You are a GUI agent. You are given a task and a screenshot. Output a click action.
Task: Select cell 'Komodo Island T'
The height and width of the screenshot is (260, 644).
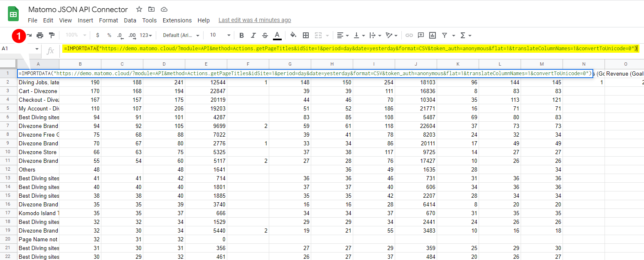(38, 213)
